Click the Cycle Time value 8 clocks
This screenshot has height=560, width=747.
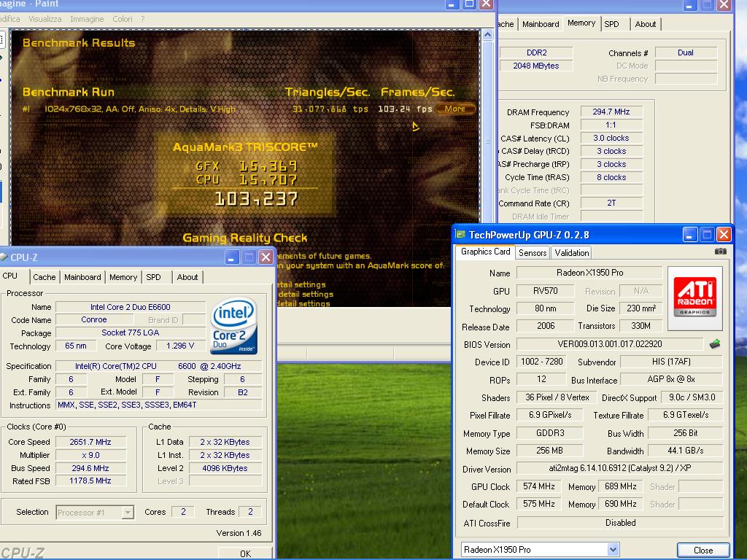[x=611, y=177]
